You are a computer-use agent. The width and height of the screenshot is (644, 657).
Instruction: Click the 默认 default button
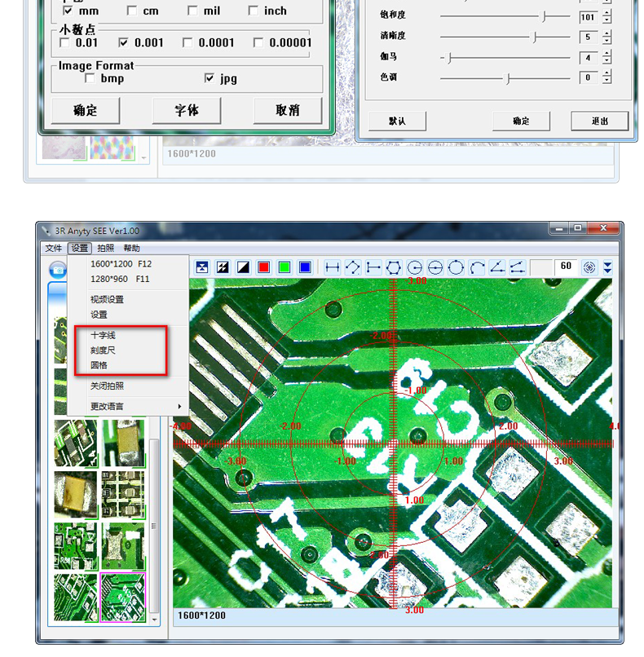397,121
